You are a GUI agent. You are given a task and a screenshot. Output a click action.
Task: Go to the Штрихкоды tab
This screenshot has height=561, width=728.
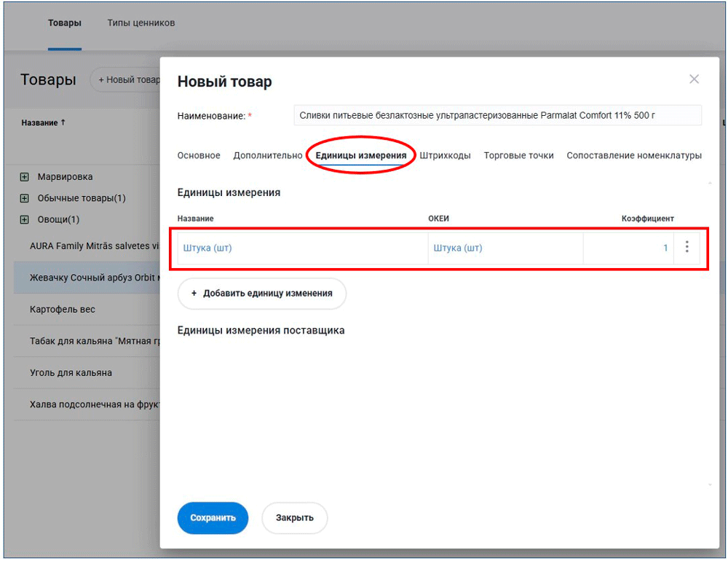coord(445,156)
